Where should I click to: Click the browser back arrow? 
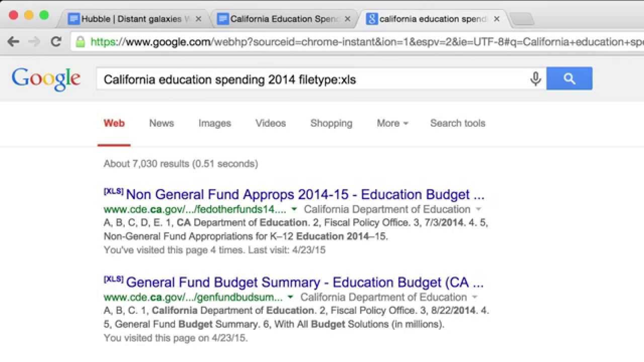coord(14,42)
